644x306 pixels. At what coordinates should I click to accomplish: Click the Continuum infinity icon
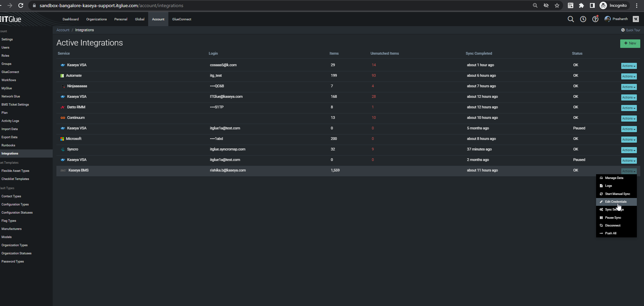(63, 118)
